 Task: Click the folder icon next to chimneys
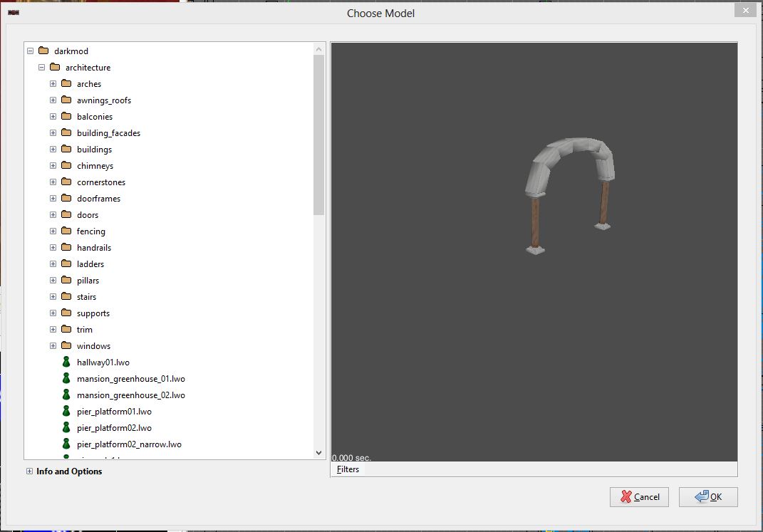click(66, 166)
